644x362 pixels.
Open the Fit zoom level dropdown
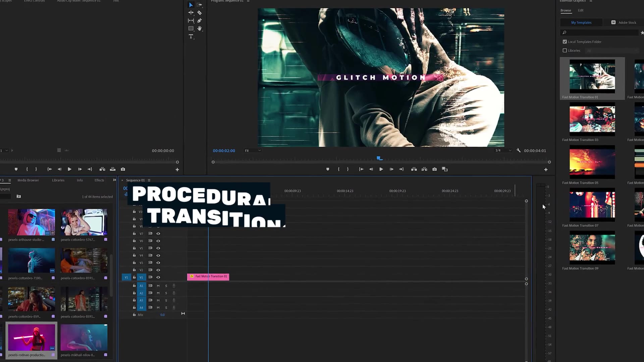point(253,150)
